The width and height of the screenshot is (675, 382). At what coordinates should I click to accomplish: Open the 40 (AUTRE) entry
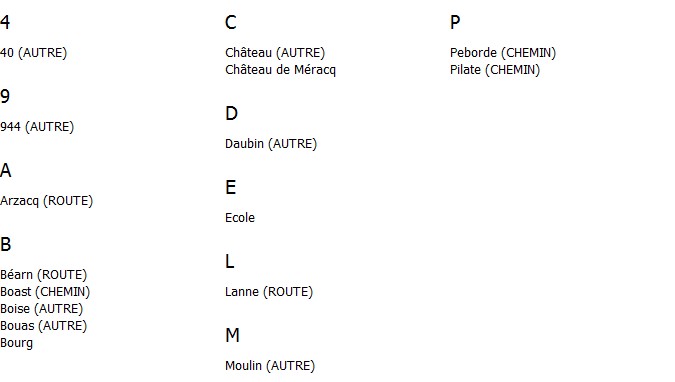[34, 53]
